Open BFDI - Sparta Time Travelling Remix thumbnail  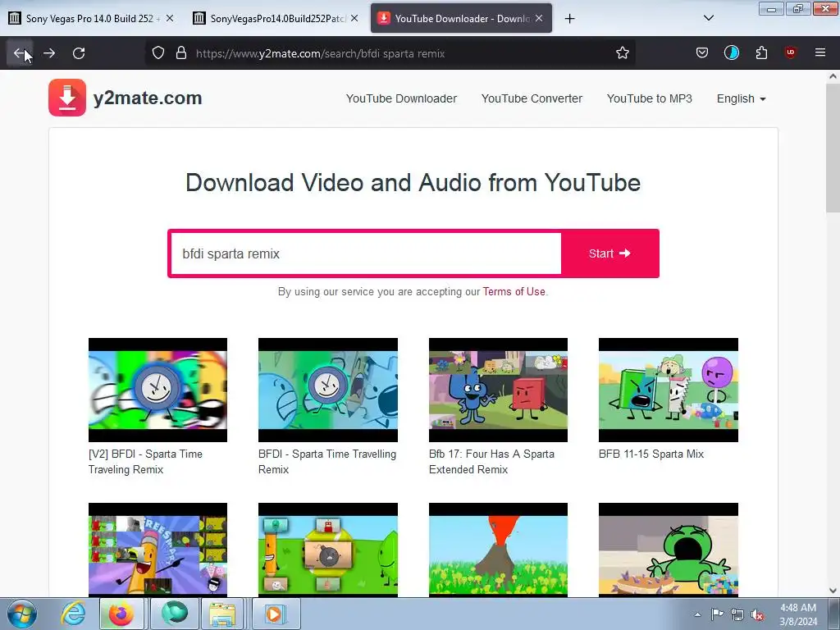(x=328, y=390)
